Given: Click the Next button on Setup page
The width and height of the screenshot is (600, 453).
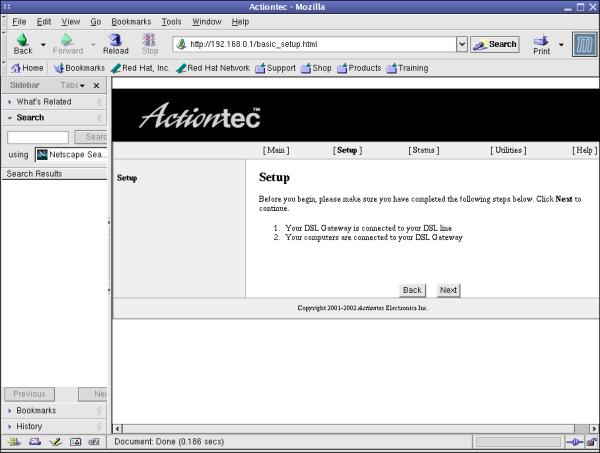Looking at the screenshot, I should point(448,290).
